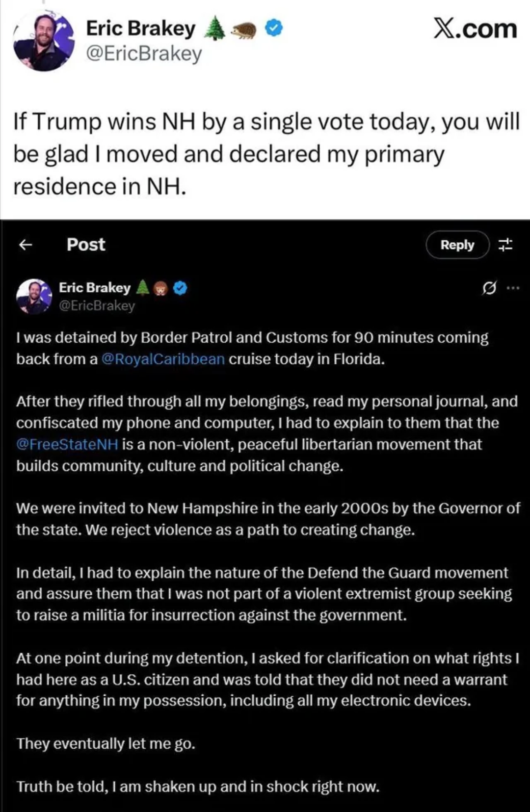Open the @RoyalCaribbean mention link
The height and width of the screenshot is (812, 530).
[x=163, y=359]
